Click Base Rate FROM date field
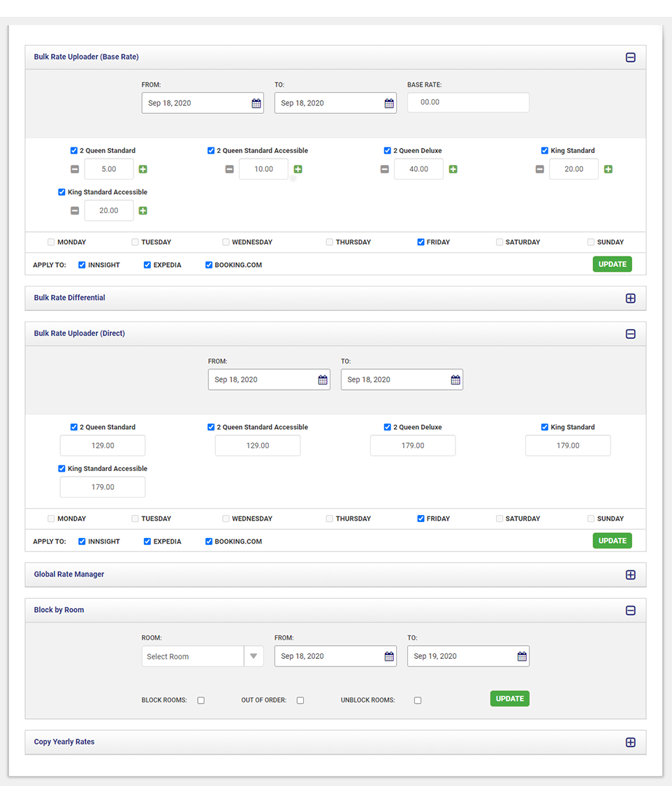 pos(203,103)
